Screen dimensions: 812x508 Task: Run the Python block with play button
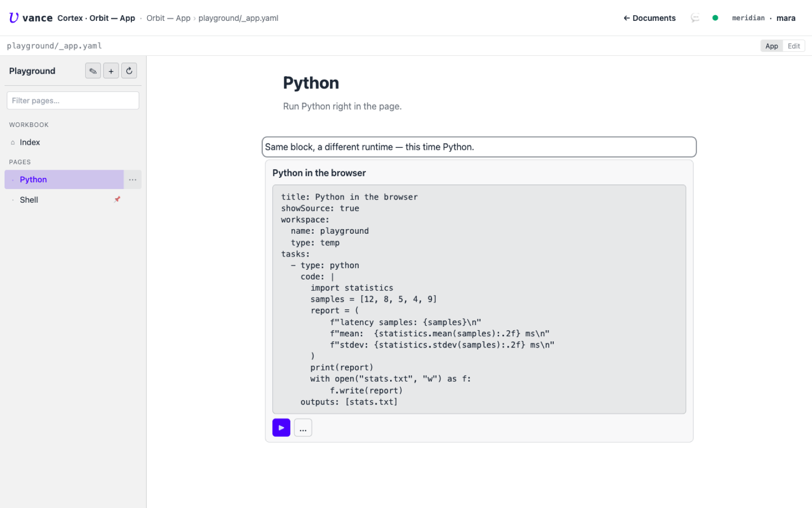[281, 428]
